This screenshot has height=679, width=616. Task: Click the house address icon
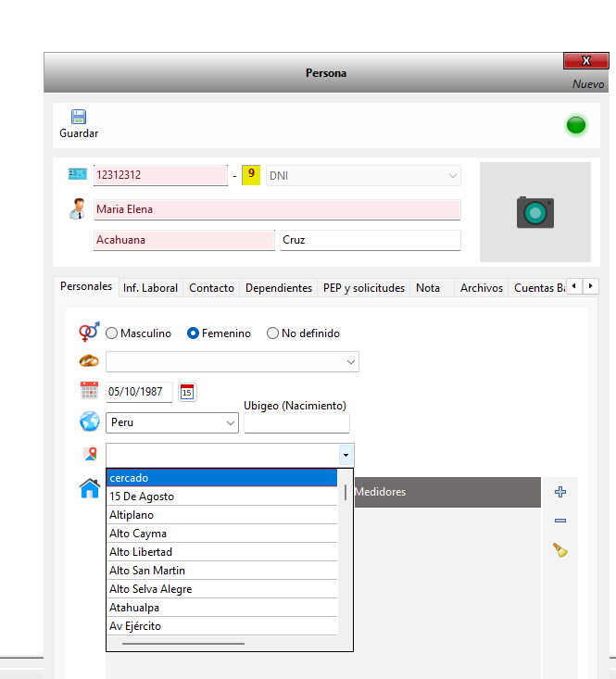pyautogui.click(x=90, y=488)
